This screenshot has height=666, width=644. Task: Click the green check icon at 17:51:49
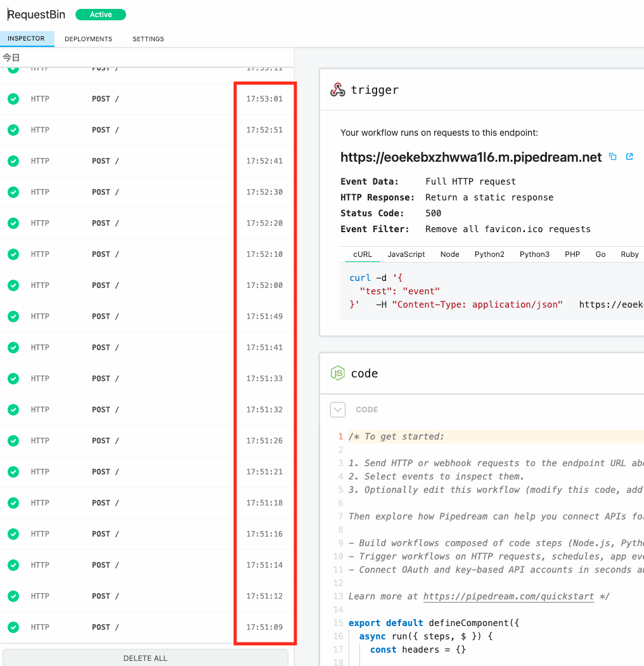pos(13,317)
